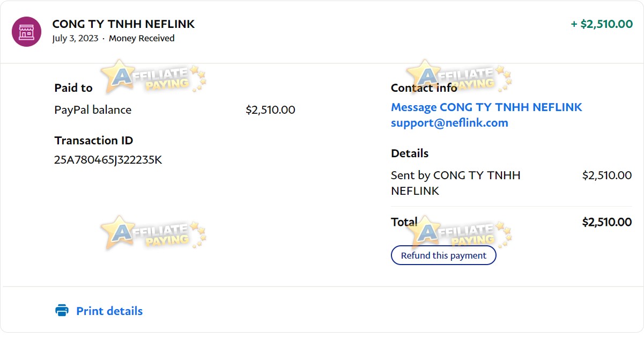The image size is (644, 337).
Task: Click the green +$2,510.00 amount at top
Action: tap(602, 24)
